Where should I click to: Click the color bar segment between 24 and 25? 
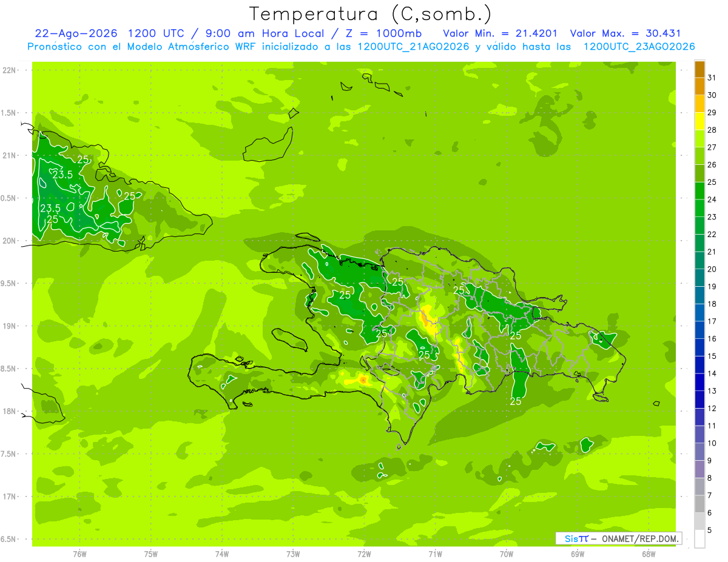coord(699,191)
